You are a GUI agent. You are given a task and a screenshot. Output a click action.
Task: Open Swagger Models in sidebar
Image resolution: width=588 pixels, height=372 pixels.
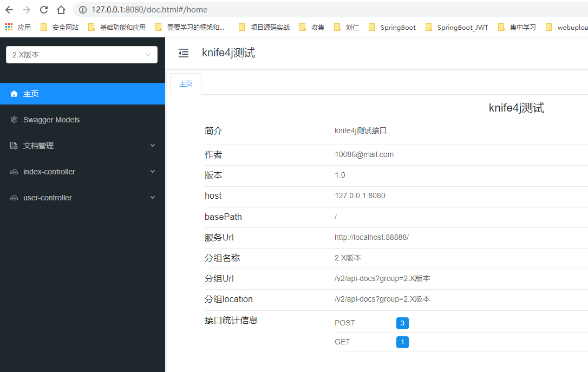[82, 120]
